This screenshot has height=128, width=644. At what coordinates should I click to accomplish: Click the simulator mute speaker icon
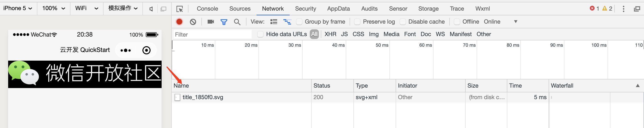[151, 9]
